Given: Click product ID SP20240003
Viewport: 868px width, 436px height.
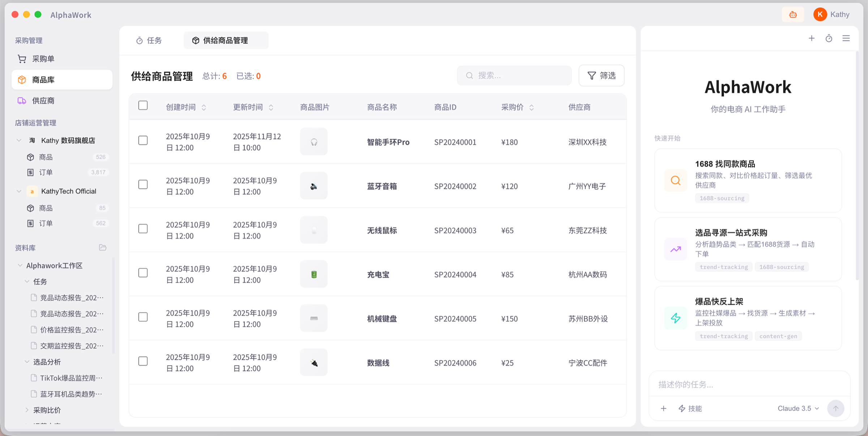Looking at the screenshot, I should [x=455, y=230].
